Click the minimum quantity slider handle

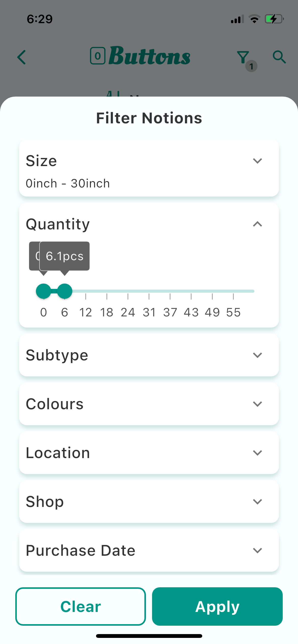(43, 291)
